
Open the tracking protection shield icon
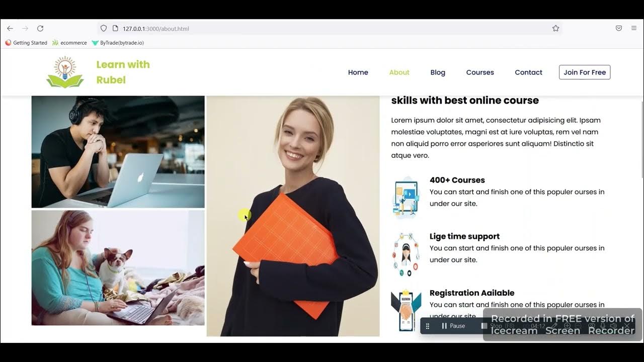(x=104, y=28)
